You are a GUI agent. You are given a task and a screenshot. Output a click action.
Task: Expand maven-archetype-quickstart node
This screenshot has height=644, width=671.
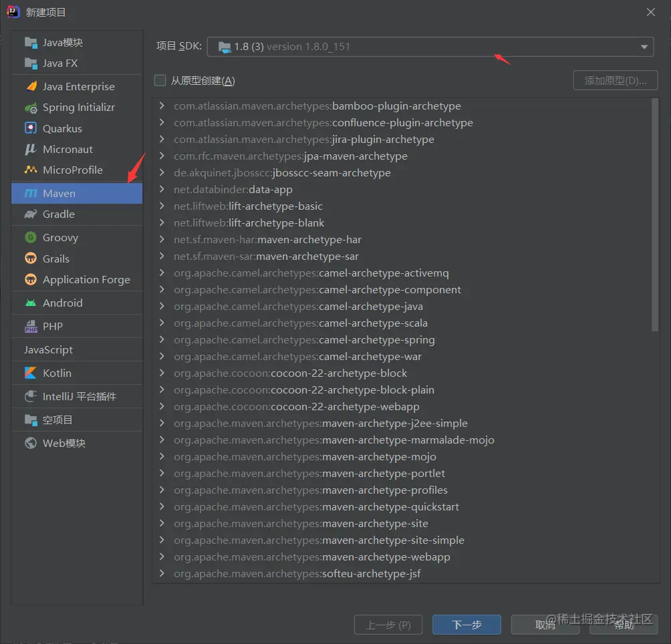162,507
